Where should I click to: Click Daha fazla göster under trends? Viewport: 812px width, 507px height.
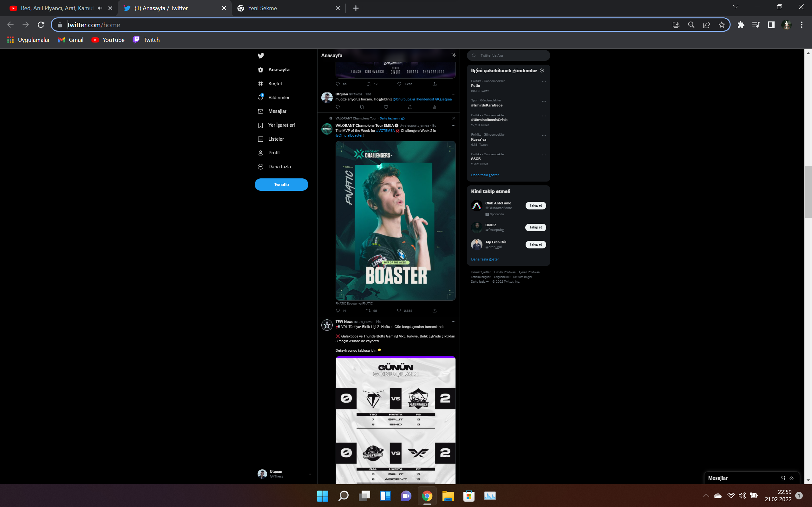(485, 175)
